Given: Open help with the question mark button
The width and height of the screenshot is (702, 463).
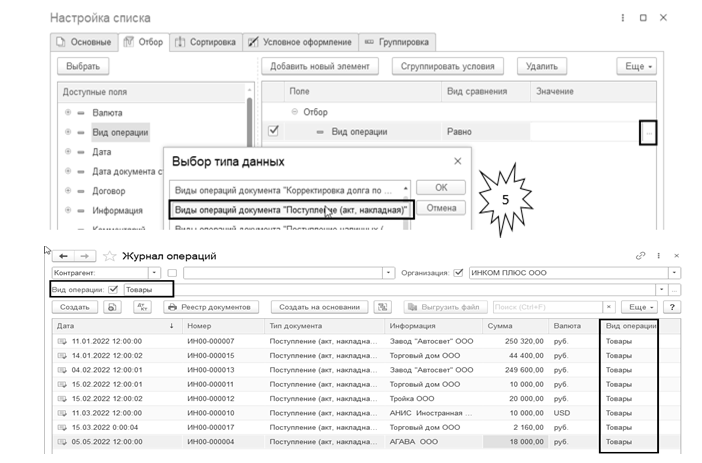Looking at the screenshot, I should click(x=672, y=307).
